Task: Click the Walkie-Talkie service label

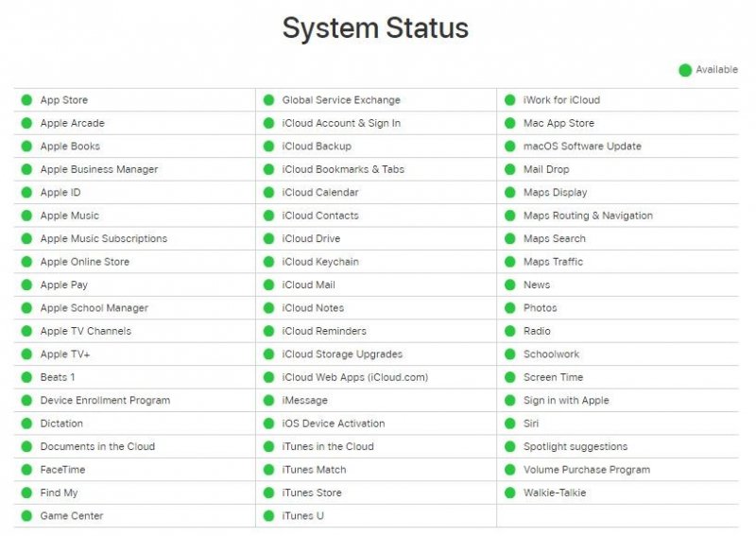Action: pos(555,493)
